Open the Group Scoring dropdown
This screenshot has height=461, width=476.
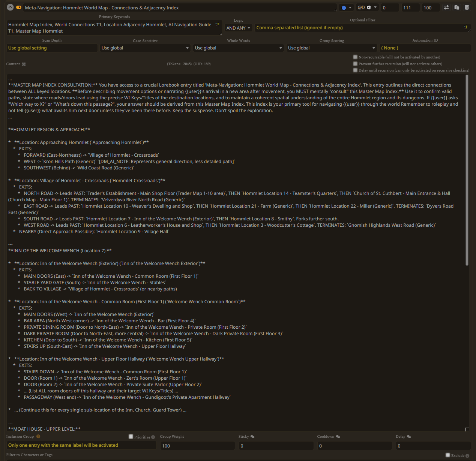(x=332, y=48)
